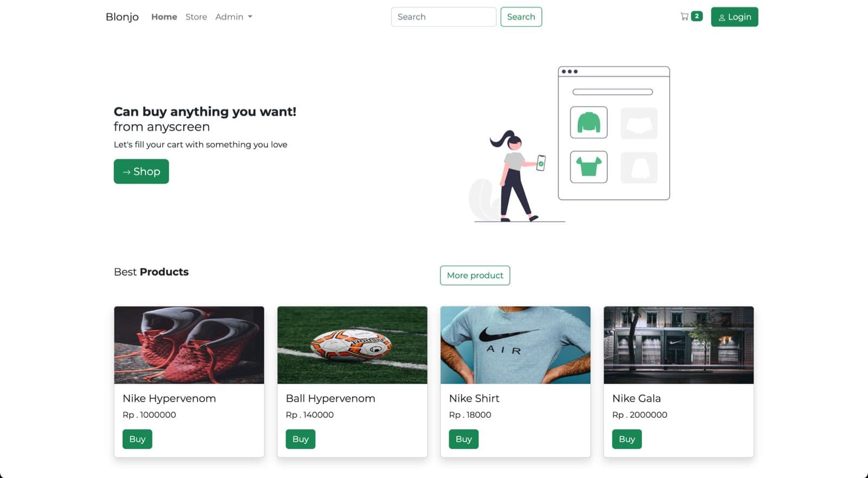Go to the Home nav item
The height and width of the screenshot is (478, 868).
(x=164, y=17)
